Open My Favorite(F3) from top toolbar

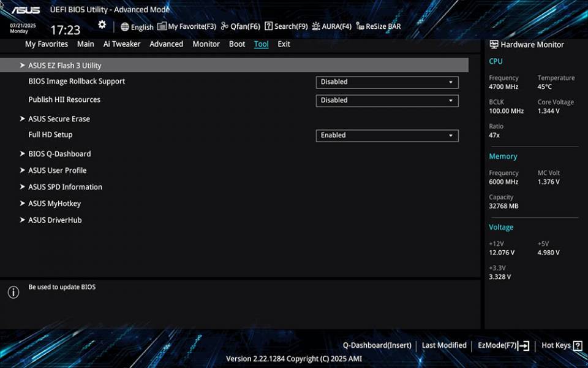coord(187,26)
